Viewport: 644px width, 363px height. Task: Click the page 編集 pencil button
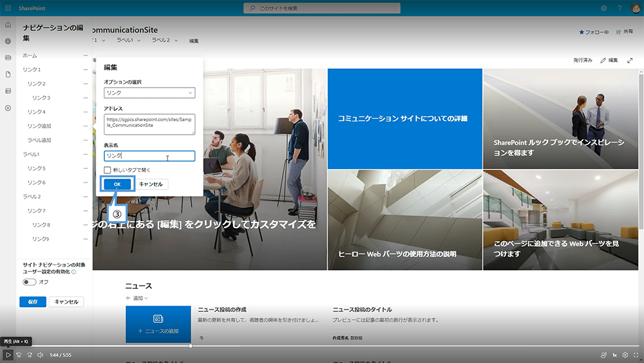[609, 61]
